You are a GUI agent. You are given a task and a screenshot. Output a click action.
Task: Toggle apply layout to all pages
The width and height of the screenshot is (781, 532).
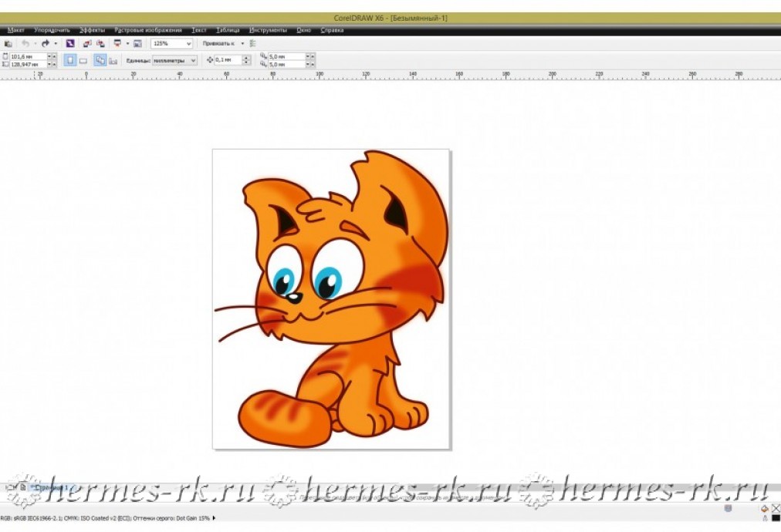tap(100, 59)
